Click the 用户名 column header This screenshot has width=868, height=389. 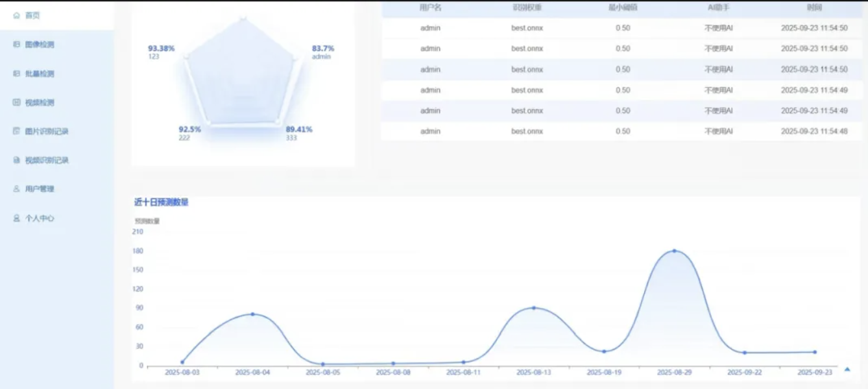coord(430,8)
